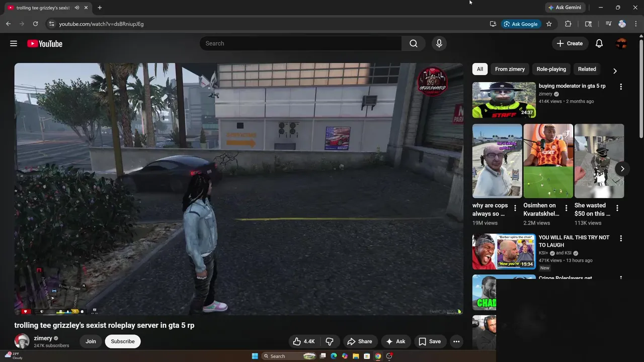Open Osimhen on Kvaratskhelia short thumbnail
The image size is (644, 362).
pos(548,161)
